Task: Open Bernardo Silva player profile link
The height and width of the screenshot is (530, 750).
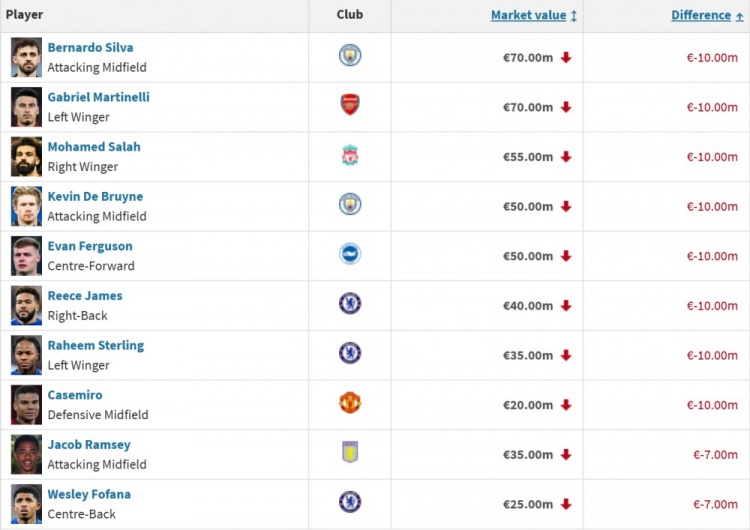Action: pos(90,47)
